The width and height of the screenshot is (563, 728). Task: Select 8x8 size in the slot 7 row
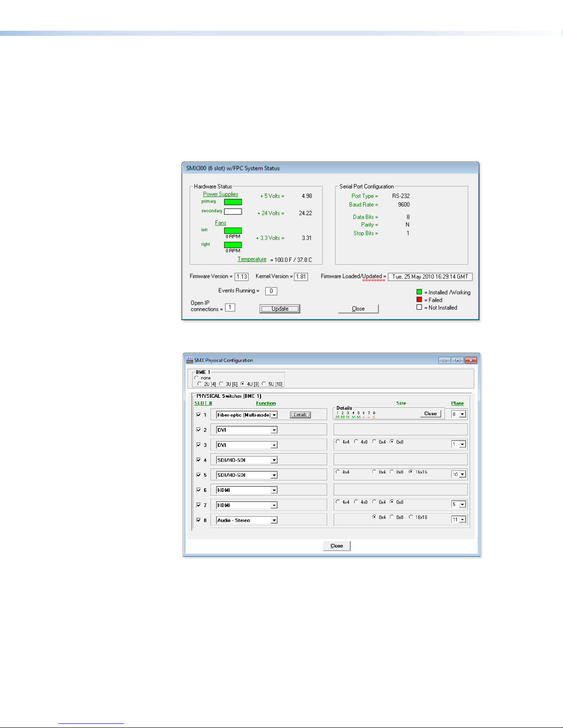[x=392, y=502]
